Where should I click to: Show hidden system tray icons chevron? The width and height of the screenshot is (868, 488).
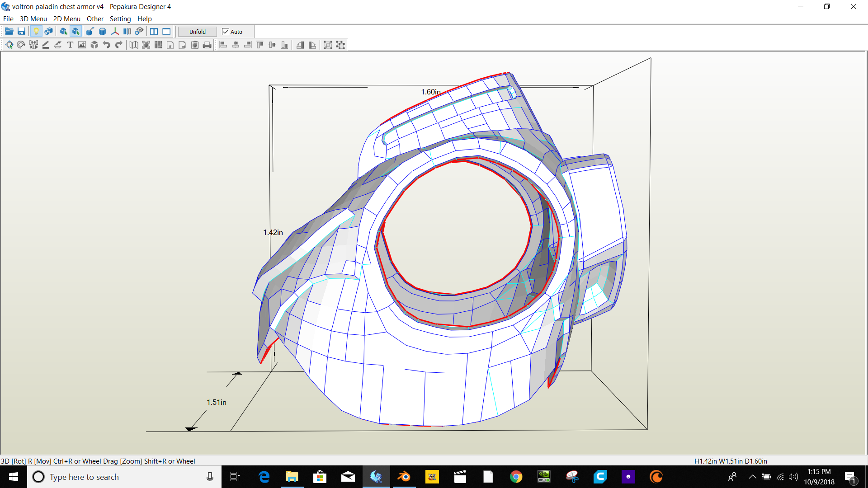753,477
